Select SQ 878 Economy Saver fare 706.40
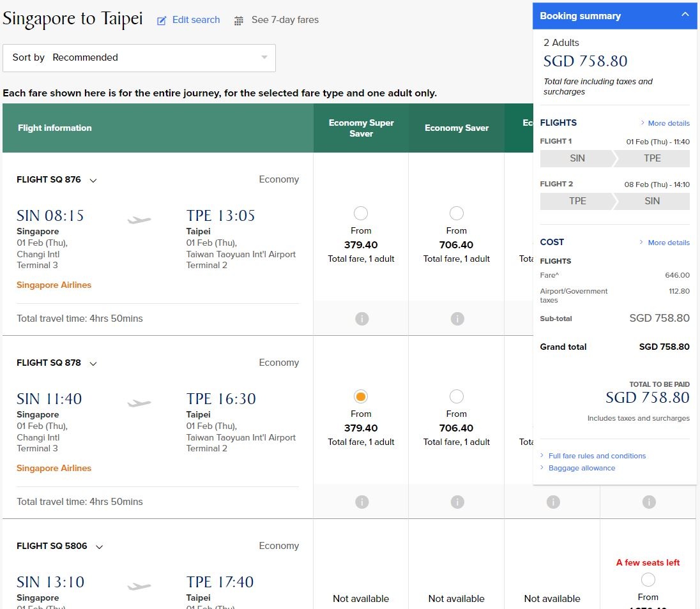The width and height of the screenshot is (700, 609). pos(456,396)
